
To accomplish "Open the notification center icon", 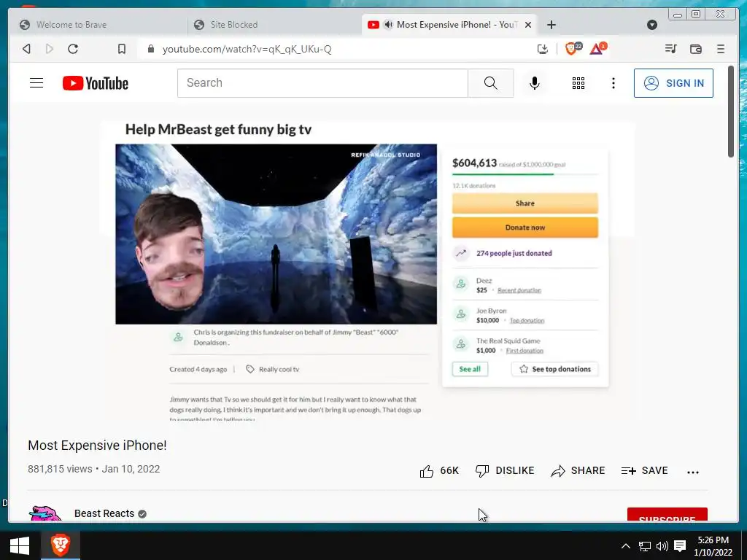I will (x=680, y=546).
